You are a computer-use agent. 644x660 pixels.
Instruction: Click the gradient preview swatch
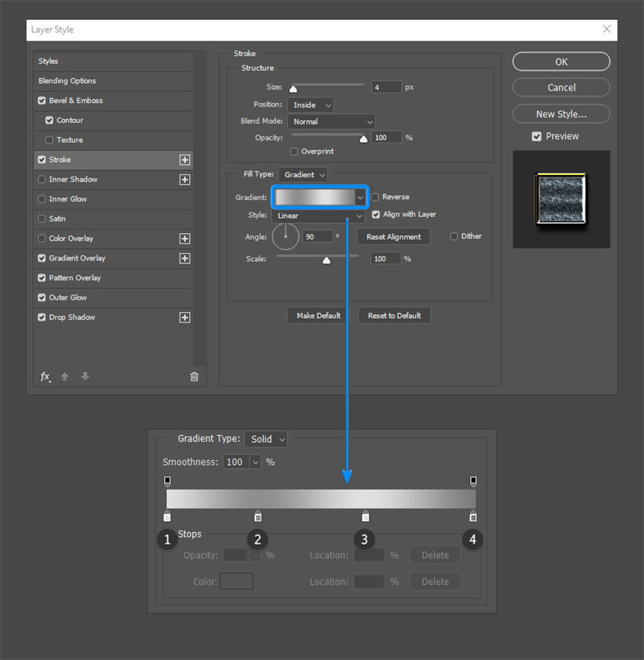point(315,197)
